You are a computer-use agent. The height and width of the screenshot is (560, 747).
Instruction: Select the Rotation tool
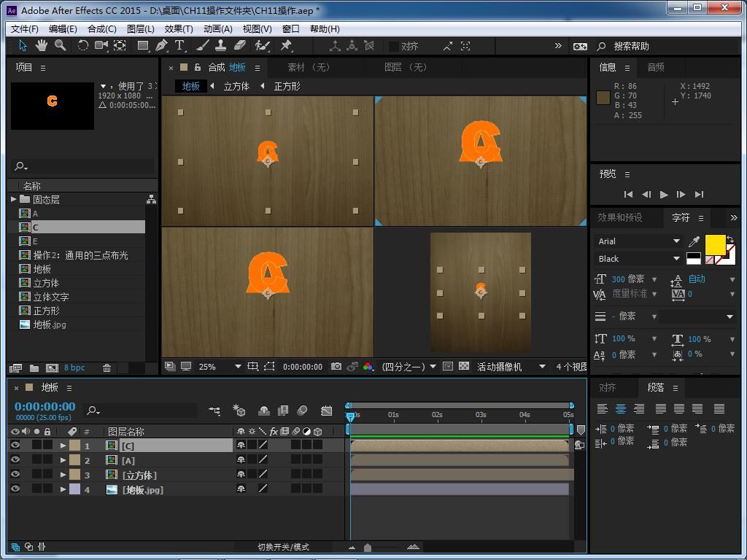tap(82, 46)
